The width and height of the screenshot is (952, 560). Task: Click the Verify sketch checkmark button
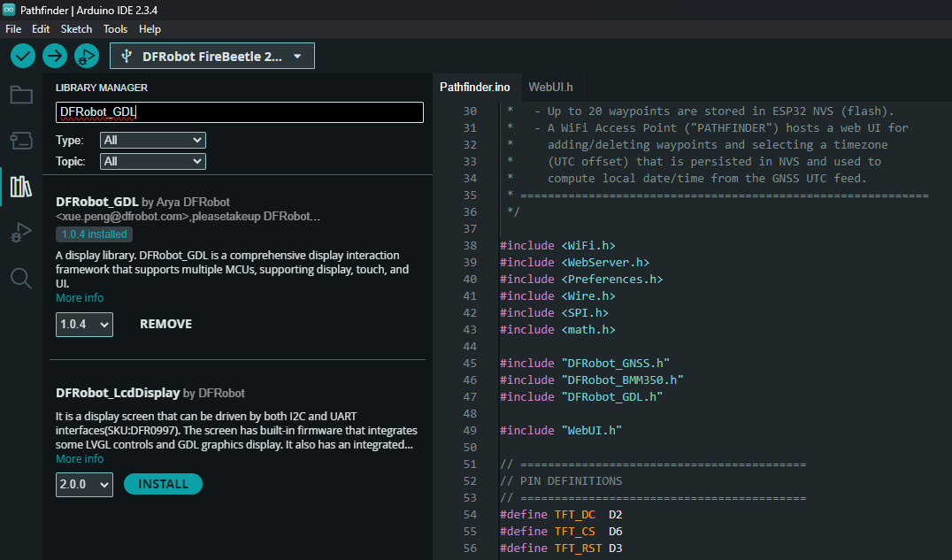(23, 57)
